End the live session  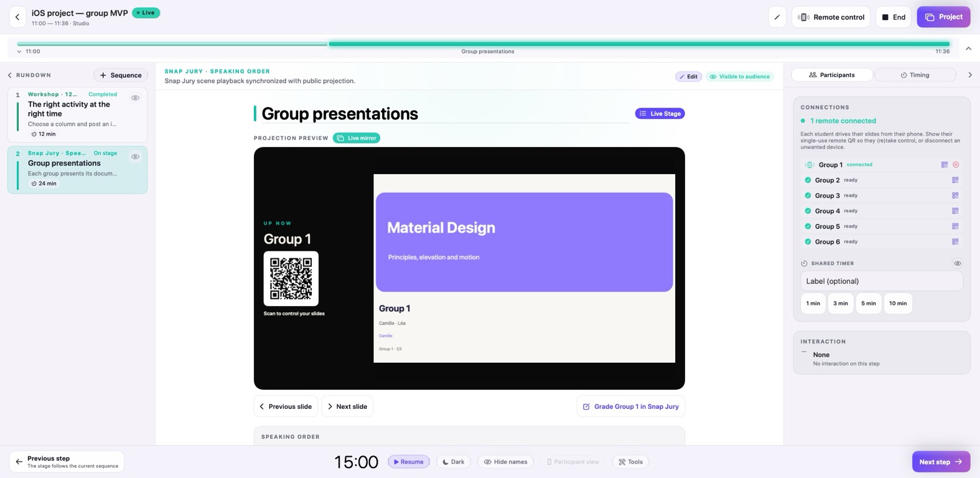pyautogui.click(x=894, y=17)
